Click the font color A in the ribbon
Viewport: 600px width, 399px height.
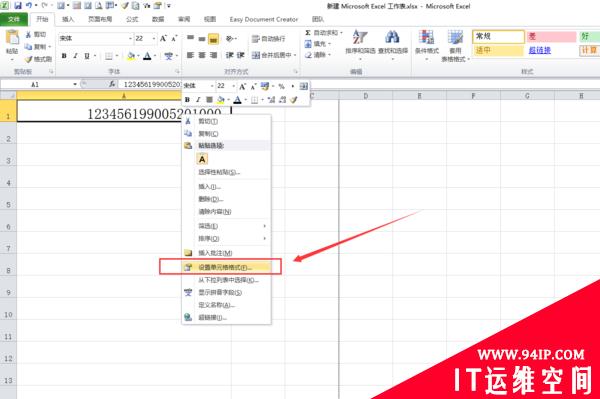coord(147,56)
